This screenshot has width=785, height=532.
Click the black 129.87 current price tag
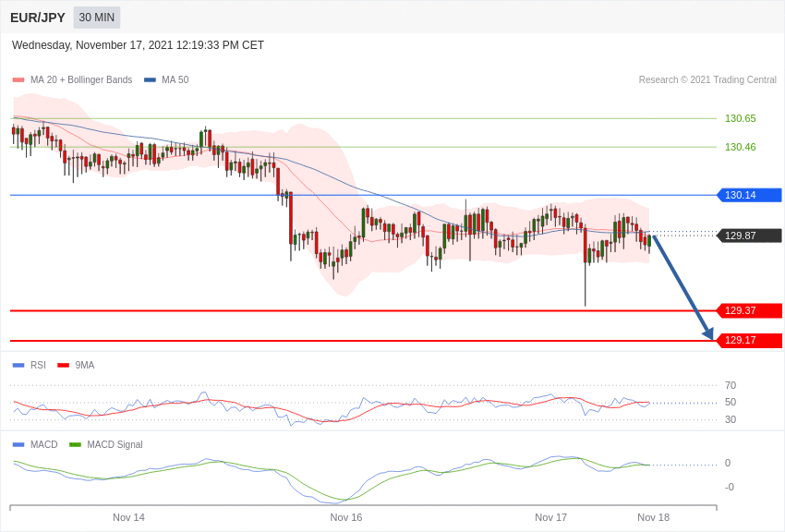pos(750,236)
